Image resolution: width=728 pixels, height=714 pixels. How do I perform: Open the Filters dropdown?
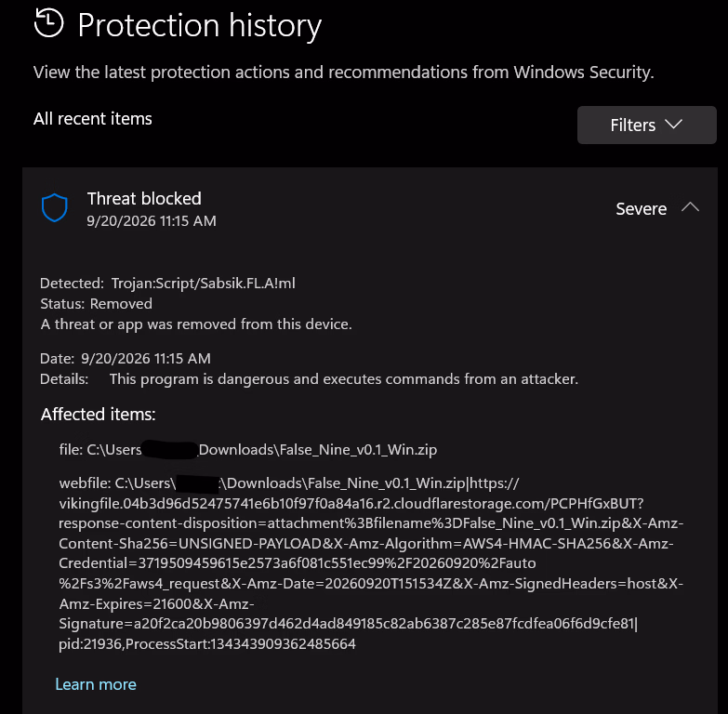click(x=647, y=125)
